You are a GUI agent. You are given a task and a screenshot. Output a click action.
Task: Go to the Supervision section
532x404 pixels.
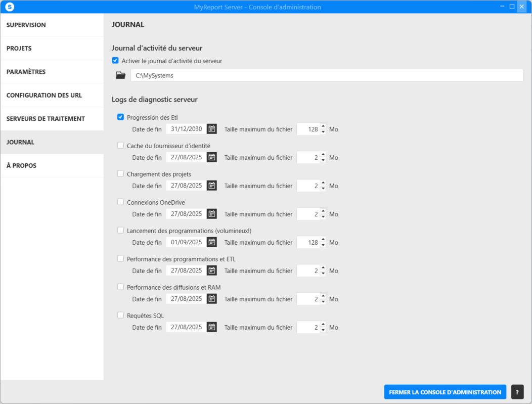(26, 25)
